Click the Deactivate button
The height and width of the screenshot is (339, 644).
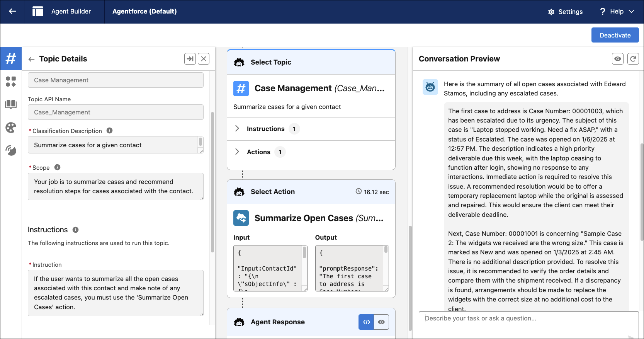point(615,35)
